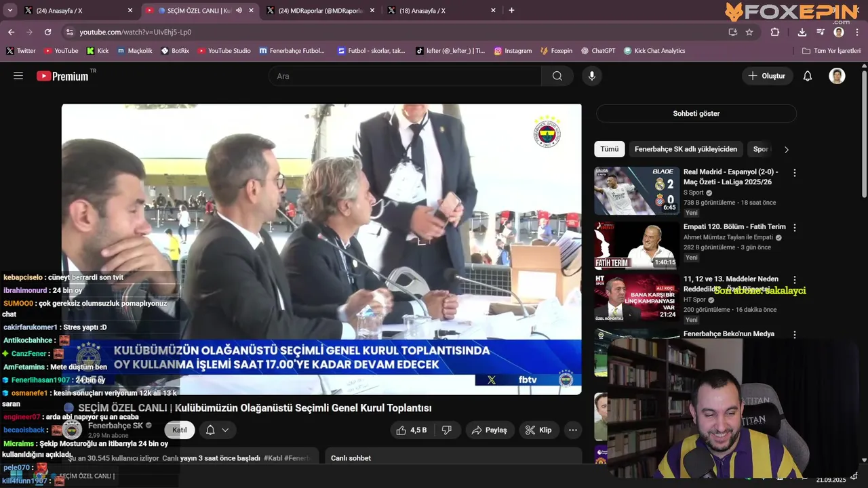
Task: Open options for Real Madrid - Espanyol video
Action: pos(795,173)
